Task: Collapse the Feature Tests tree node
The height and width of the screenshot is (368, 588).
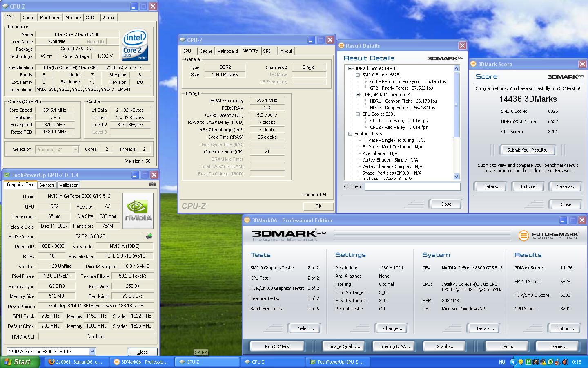Action: tap(350, 134)
